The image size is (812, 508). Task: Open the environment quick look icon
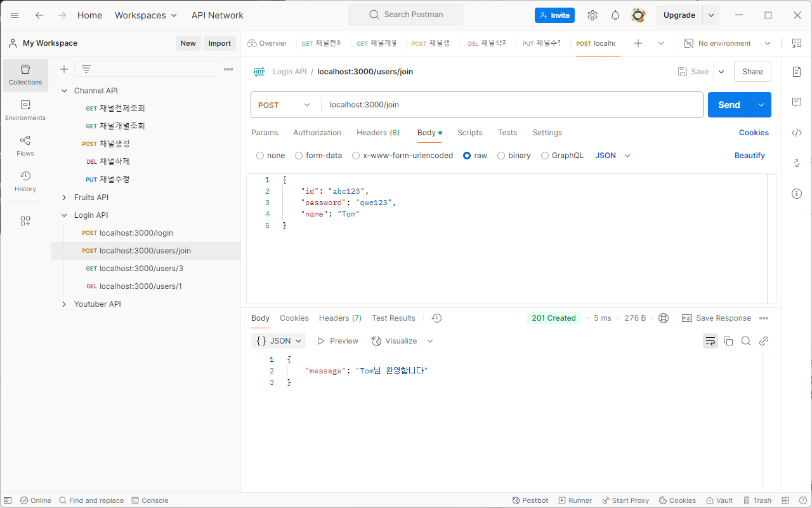click(x=797, y=43)
